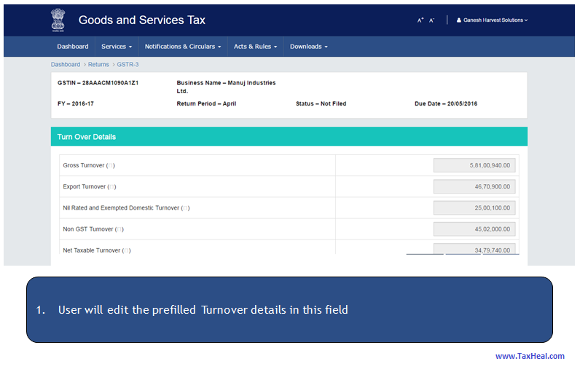
Task: Expand Notifications & Circulars dropdown
Action: coord(183,47)
